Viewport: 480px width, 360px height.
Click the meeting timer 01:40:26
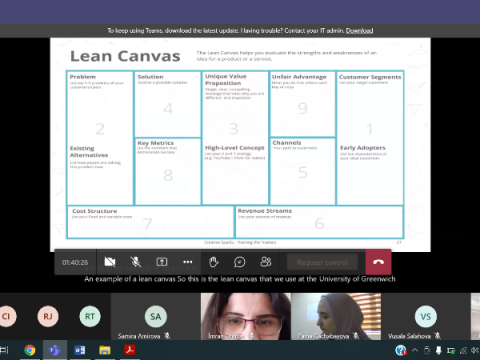(x=75, y=263)
